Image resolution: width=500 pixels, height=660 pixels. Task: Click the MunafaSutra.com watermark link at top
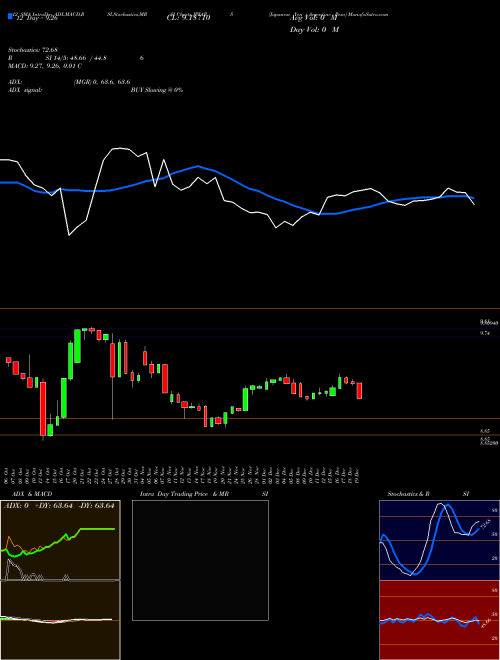[368, 14]
